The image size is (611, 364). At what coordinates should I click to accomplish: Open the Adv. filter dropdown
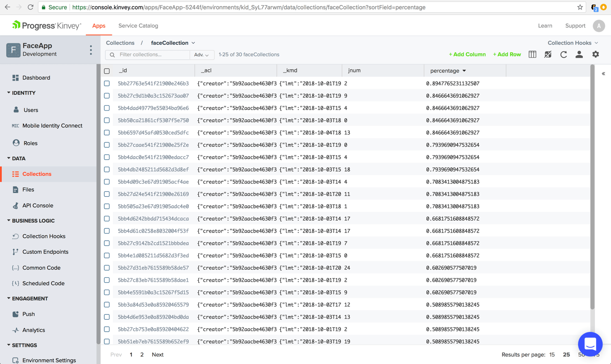[202, 55]
